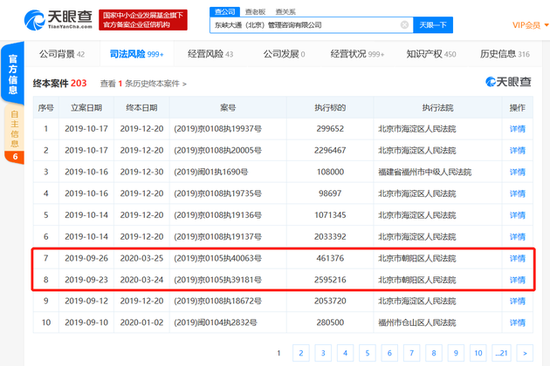The height and width of the screenshot is (366, 550).
Task: Open 详情 for case row 1
Action: click(x=517, y=129)
